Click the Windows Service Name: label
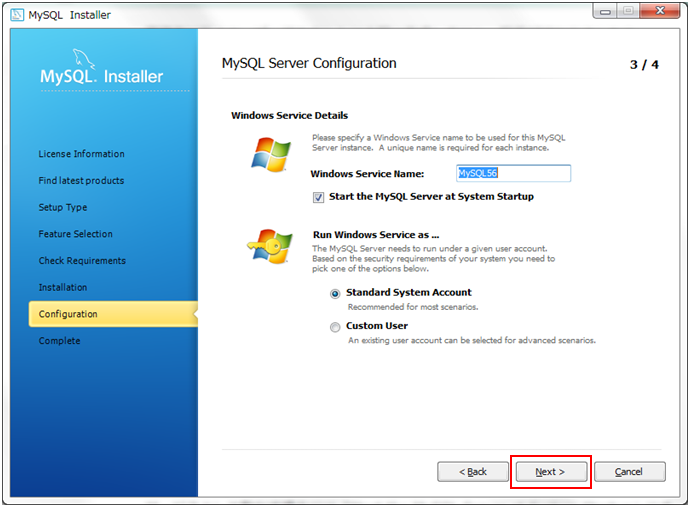The width and height of the screenshot is (690, 507). pyautogui.click(x=367, y=174)
